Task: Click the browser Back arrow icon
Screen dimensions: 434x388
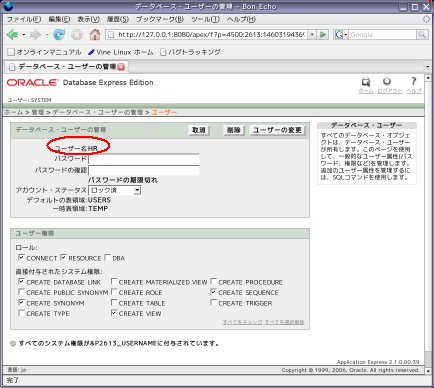Action: coord(12,34)
